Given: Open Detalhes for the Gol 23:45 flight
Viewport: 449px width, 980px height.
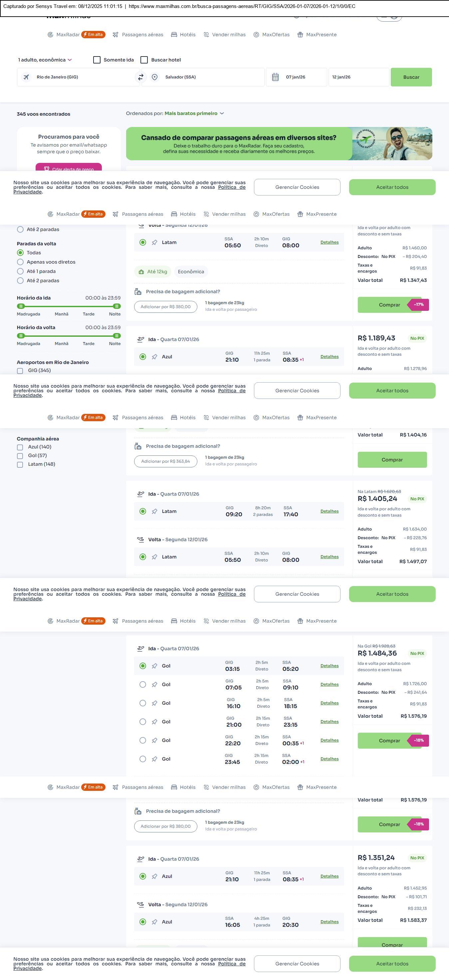Looking at the screenshot, I should click(x=330, y=759).
